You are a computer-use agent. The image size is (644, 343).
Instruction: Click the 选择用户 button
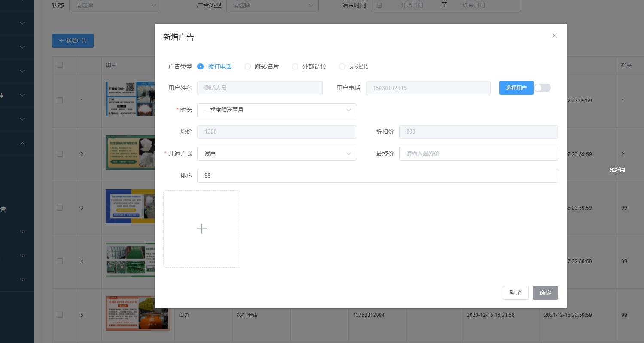pyautogui.click(x=516, y=88)
